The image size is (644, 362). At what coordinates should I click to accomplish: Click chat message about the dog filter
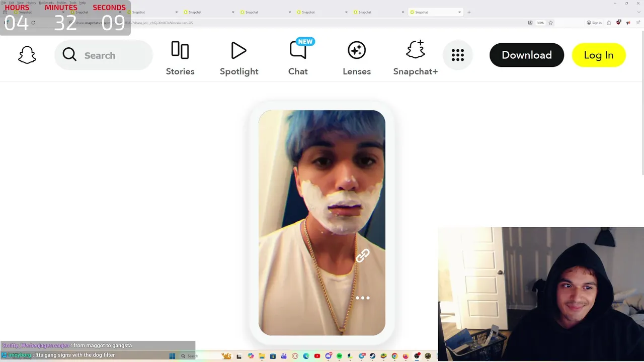(x=75, y=355)
